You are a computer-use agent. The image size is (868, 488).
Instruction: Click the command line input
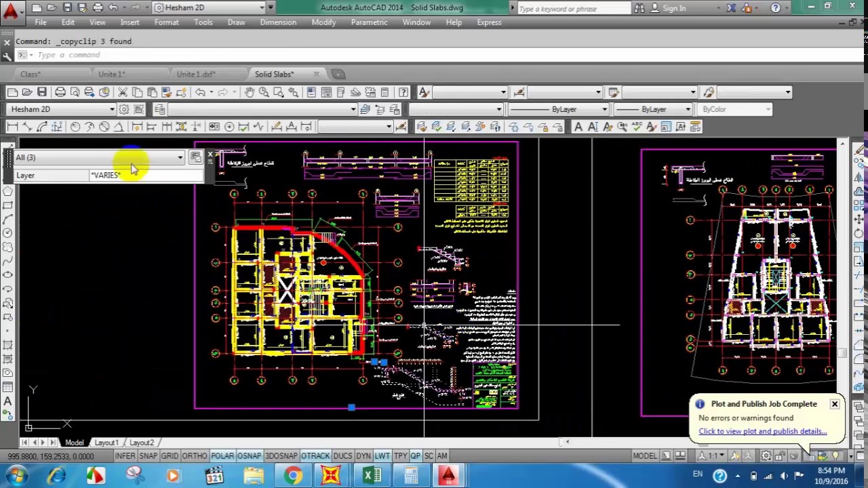434,55
